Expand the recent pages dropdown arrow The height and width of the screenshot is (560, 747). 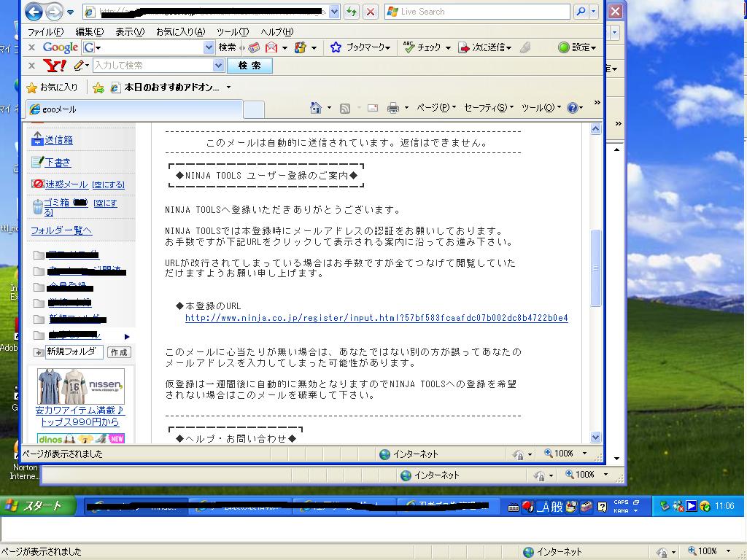[x=71, y=12]
